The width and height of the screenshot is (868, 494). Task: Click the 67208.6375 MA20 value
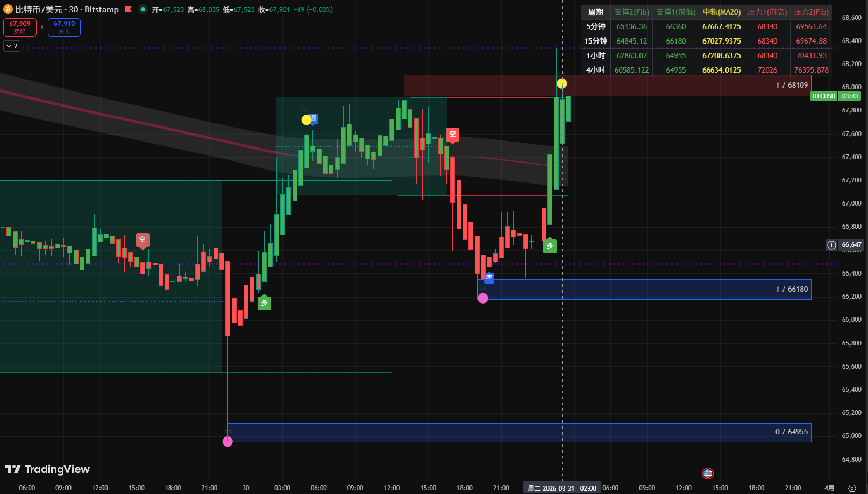(722, 55)
